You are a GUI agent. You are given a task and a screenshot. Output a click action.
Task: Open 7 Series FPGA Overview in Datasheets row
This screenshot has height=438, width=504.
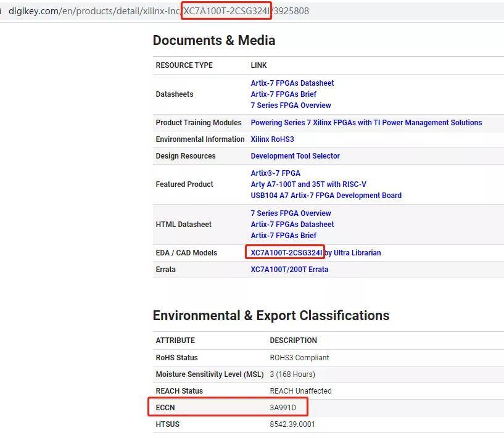[291, 105]
